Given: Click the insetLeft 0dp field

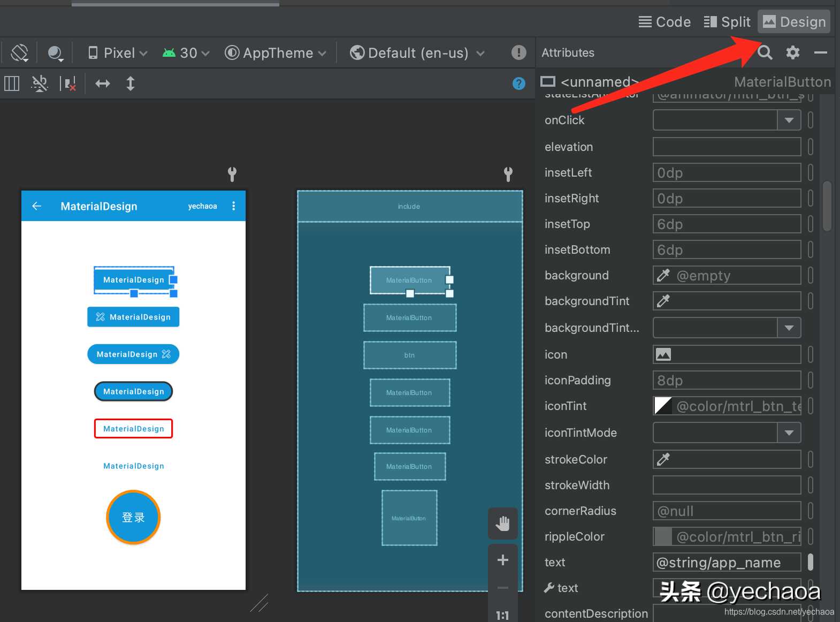Looking at the screenshot, I should pyautogui.click(x=727, y=173).
